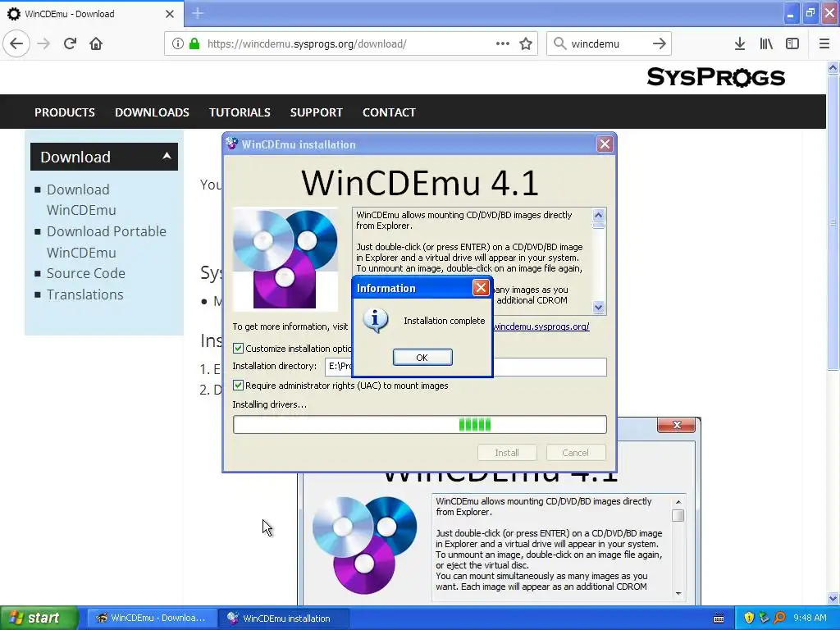
Task: Click the green padlock security icon
Action: tap(194, 43)
